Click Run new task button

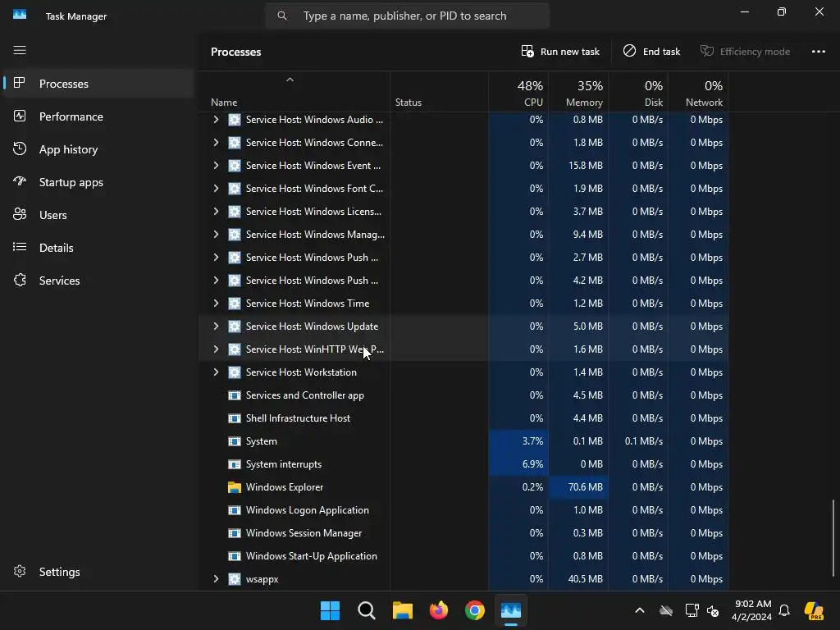pyautogui.click(x=560, y=52)
